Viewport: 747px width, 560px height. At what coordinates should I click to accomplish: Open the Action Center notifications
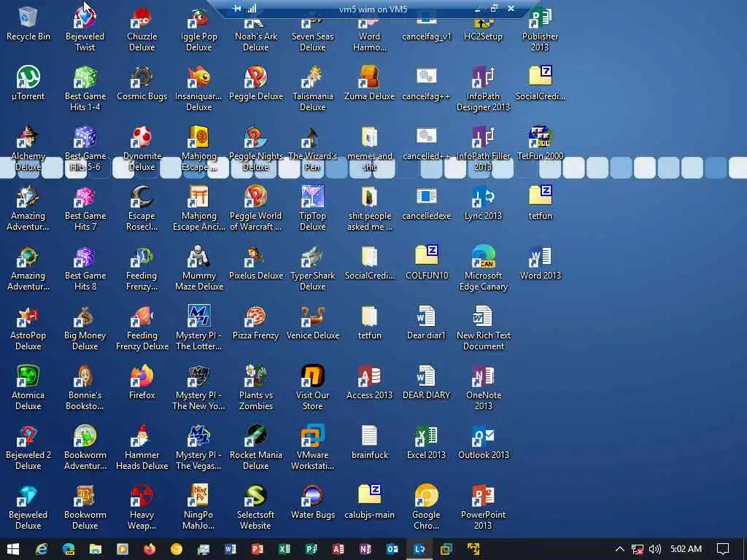click(723, 549)
